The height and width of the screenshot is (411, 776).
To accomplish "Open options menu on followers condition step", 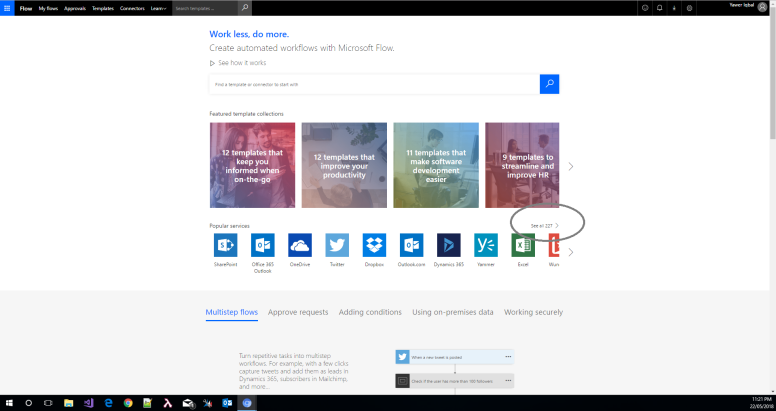I will [x=508, y=381].
